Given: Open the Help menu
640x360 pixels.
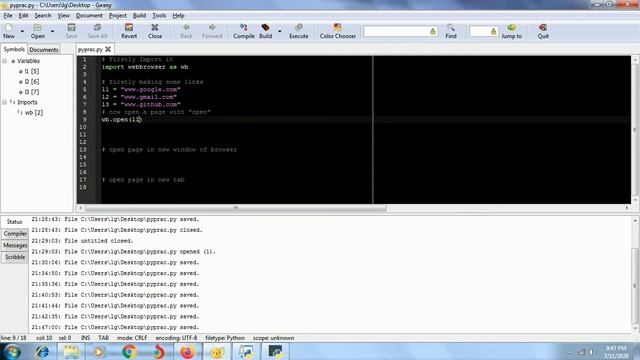Looking at the screenshot, I should [178, 16].
